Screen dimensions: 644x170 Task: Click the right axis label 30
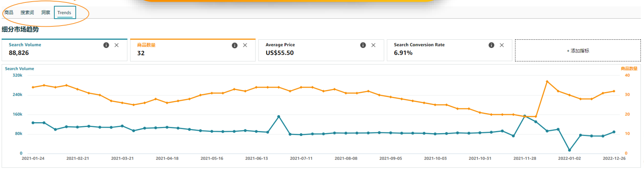[627, 95]
